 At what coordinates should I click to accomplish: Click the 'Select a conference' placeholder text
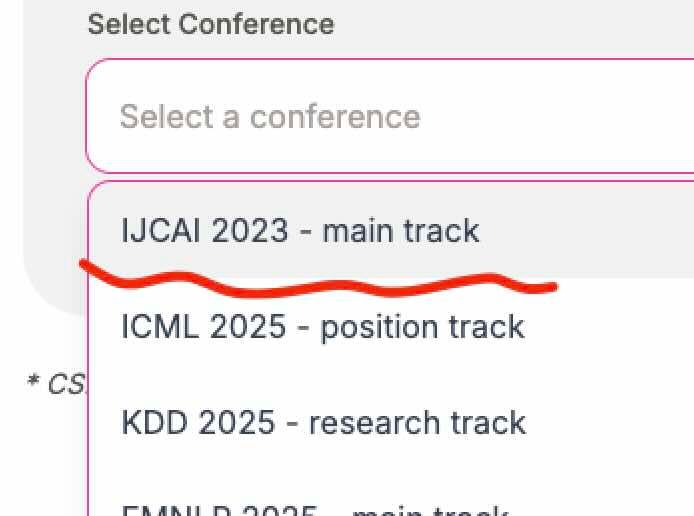pyautogui.click(x=270, y=116)
